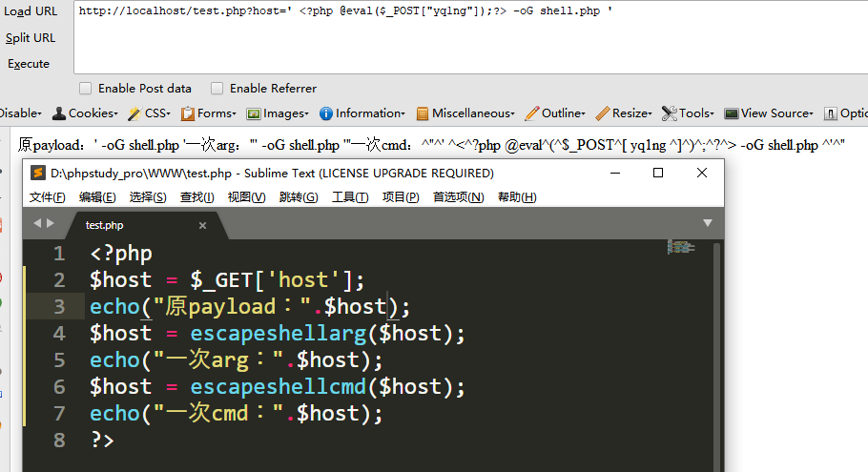Open the Miscellaneous dropdown menu
Image resolution: width=868 pixels, height=472 pixels.
point(473,113)
